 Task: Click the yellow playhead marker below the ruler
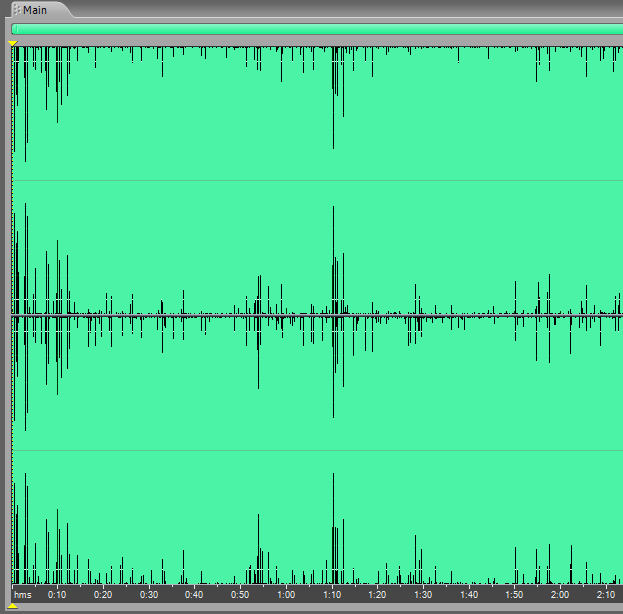pyautogui.click(x=13, y=606)
